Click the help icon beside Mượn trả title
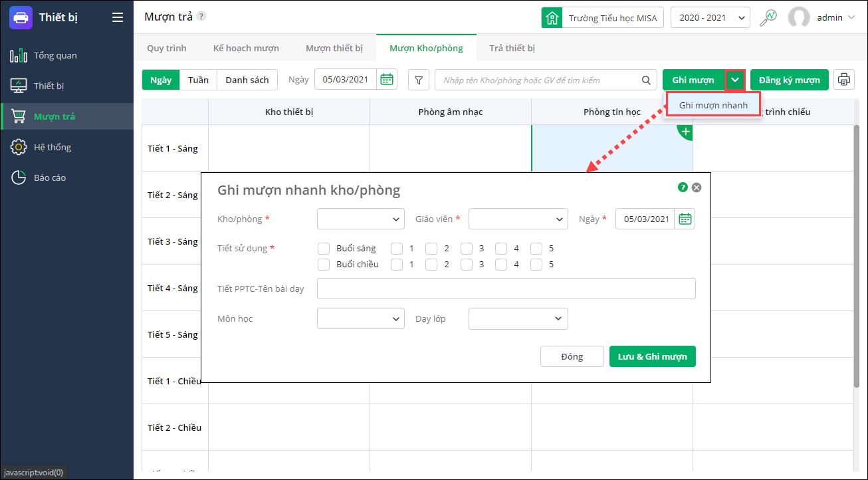This screenshot has width=868, height=480. point(201,17)
